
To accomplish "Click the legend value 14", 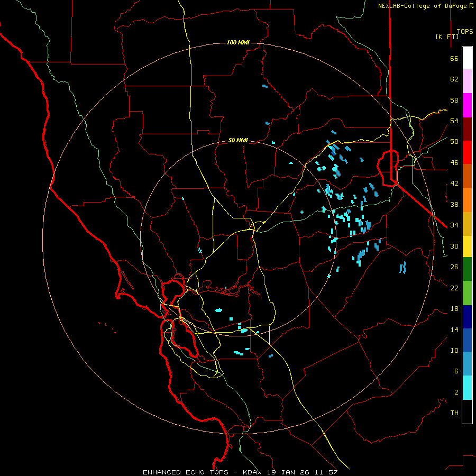I will tap(454, 329).
